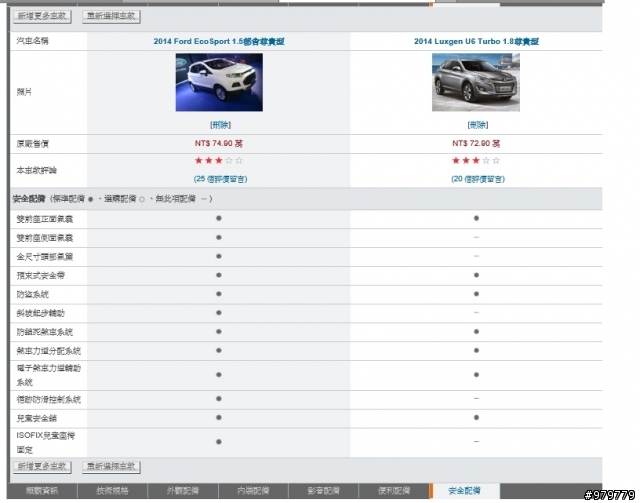
Task: Click the top 重新選擇車款 button
Action: pyautogui.click(x=111, y=16)
